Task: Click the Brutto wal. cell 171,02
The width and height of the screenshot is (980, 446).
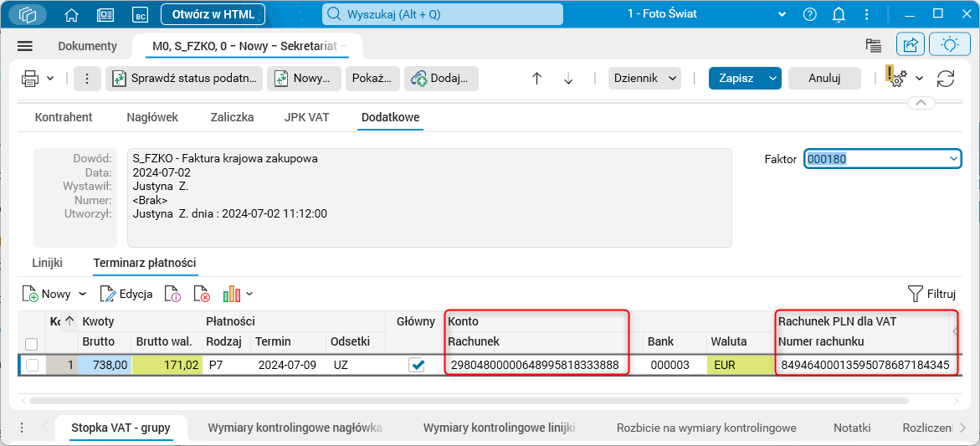Action: (x=167, y=366)
